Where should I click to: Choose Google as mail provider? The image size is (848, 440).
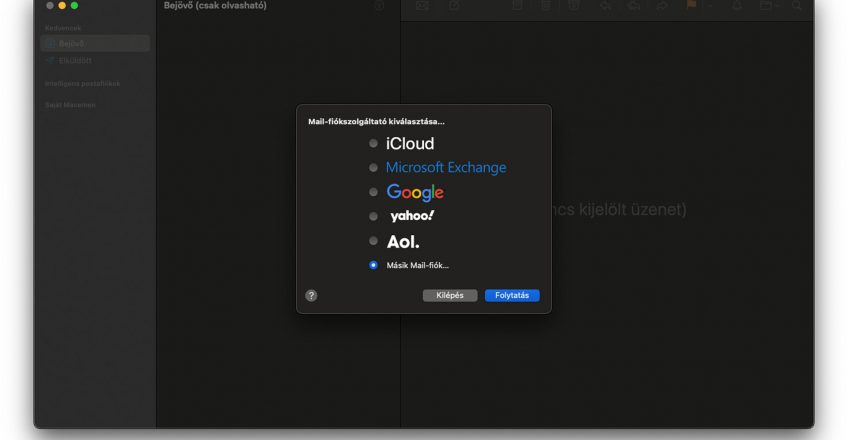(373, 192)
